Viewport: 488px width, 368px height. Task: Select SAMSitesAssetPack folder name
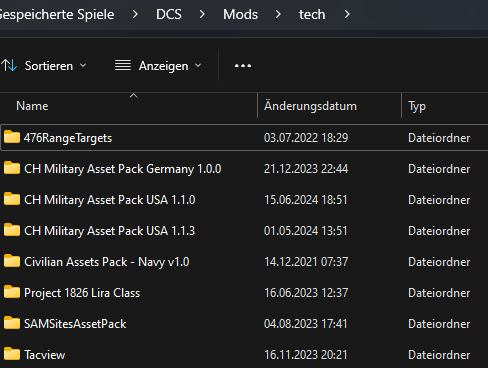click(75, 324)
